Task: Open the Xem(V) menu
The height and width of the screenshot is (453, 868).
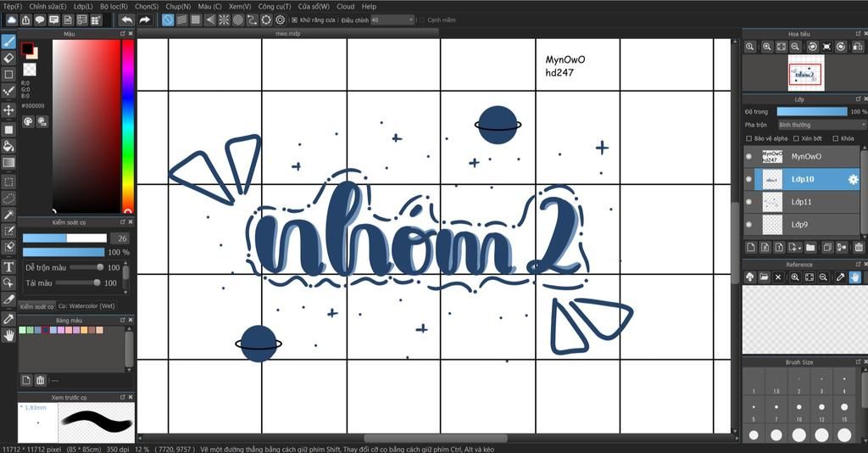Action: (x=240, y=6)
